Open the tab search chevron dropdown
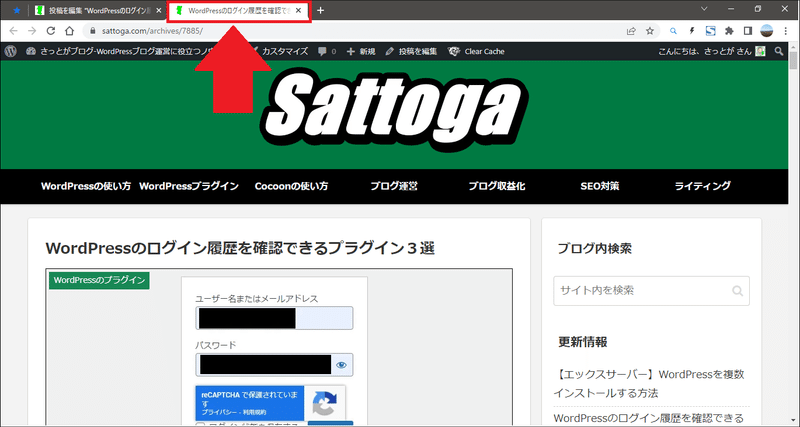 click(704, 9)
